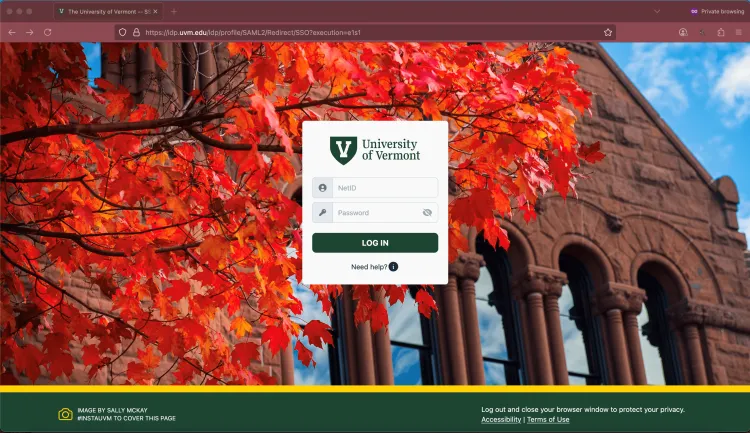Focus the NetID input field
Viewport: 750px width, 433px height.
point(384,188)
